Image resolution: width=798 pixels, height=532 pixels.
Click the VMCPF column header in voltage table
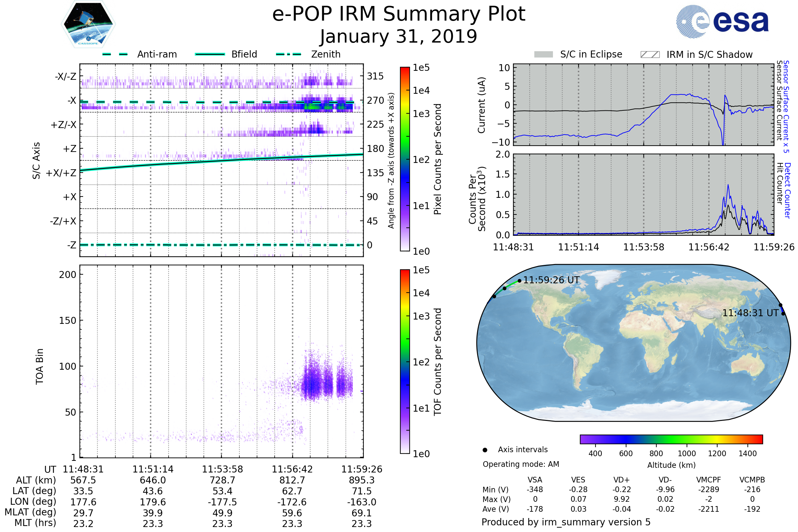[x=709, y=480]
